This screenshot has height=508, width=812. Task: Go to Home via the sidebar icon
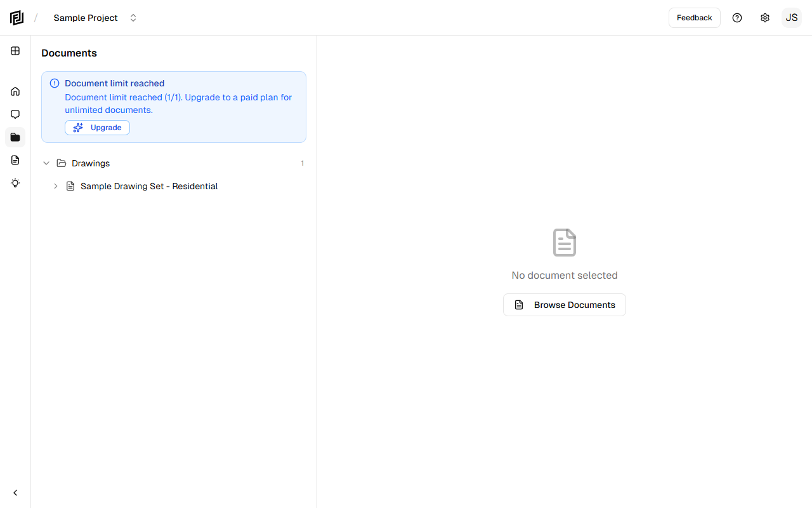(15, 91)
